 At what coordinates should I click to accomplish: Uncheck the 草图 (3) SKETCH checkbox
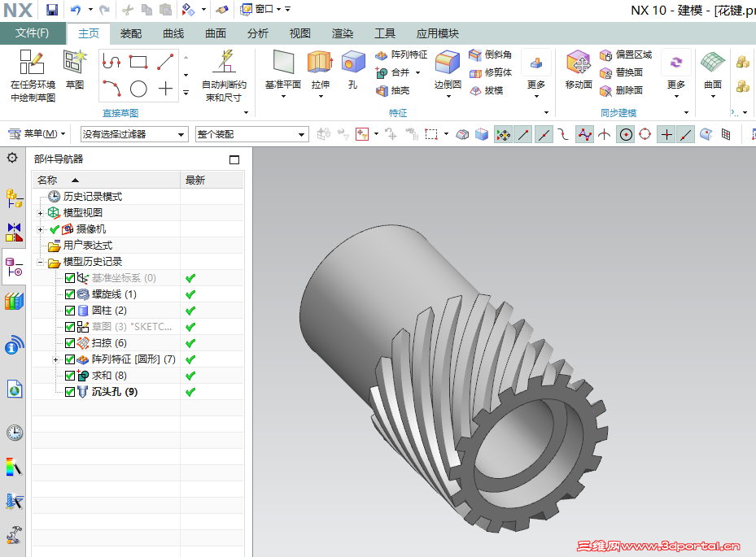(x=69, y=327)
